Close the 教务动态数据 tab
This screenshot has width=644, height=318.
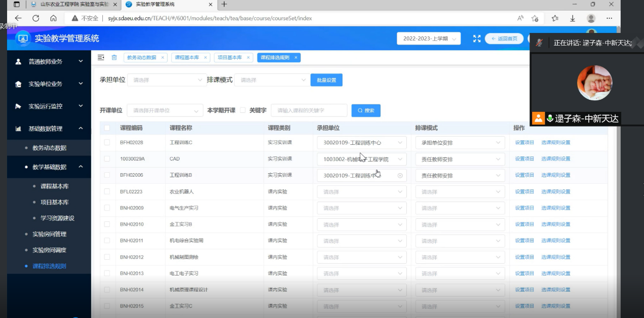coord(163,58)
